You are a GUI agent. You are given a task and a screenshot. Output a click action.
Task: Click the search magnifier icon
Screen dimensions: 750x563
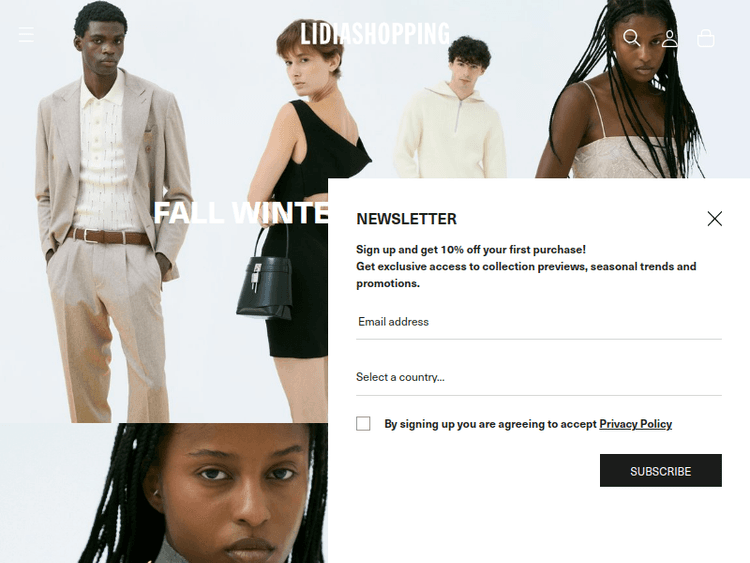[631, 38]
